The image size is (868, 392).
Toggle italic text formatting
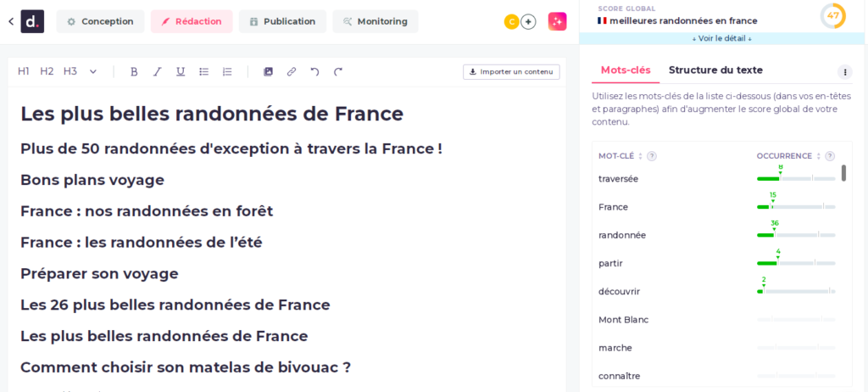point(157,72)
